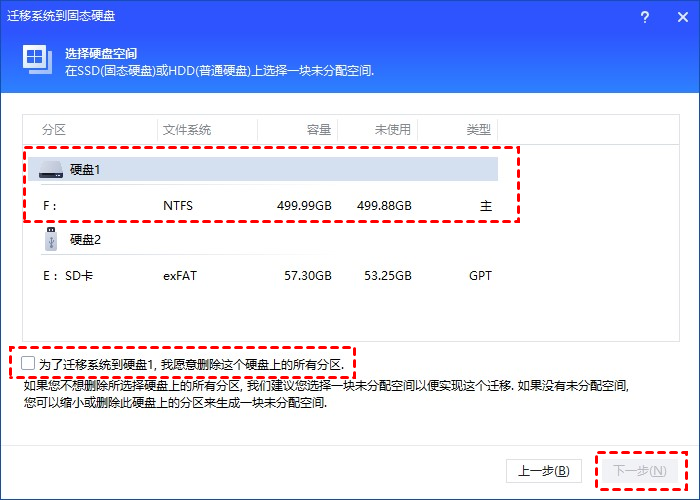700x500 pixels.
Task: Click the 分区 column header
Action: point(54,131)
